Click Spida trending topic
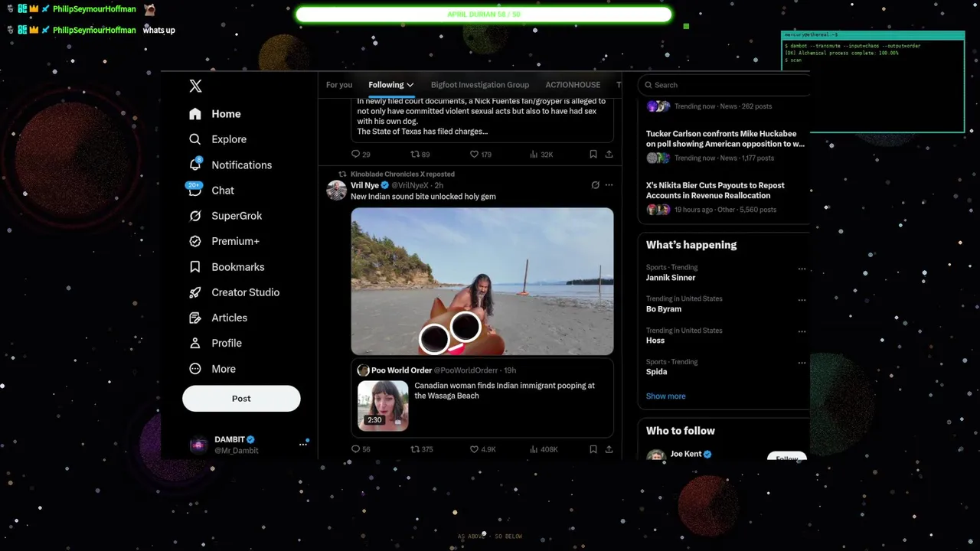The height and width of the screenshot is (551, 980). [x=656, y=372]
